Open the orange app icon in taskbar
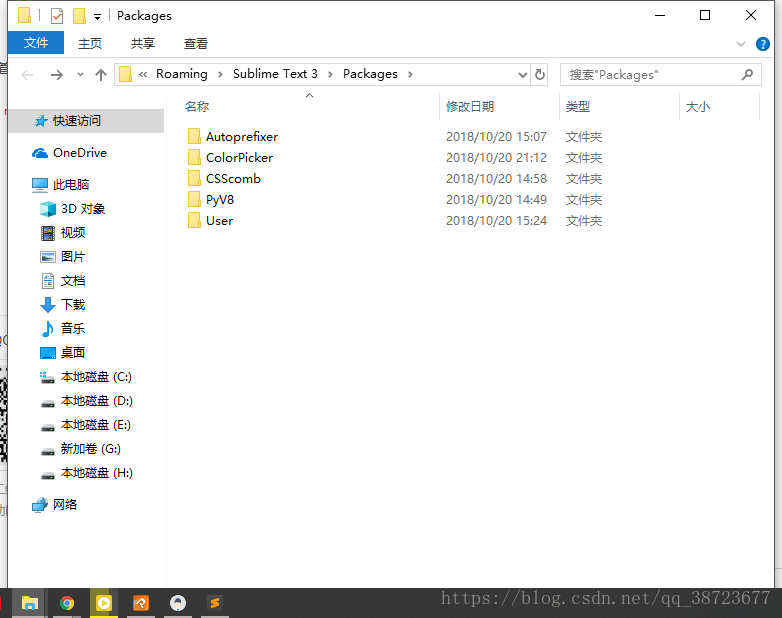Image resolution: width=782 pixels, height=618 pixels. click(x=141, y=603)
